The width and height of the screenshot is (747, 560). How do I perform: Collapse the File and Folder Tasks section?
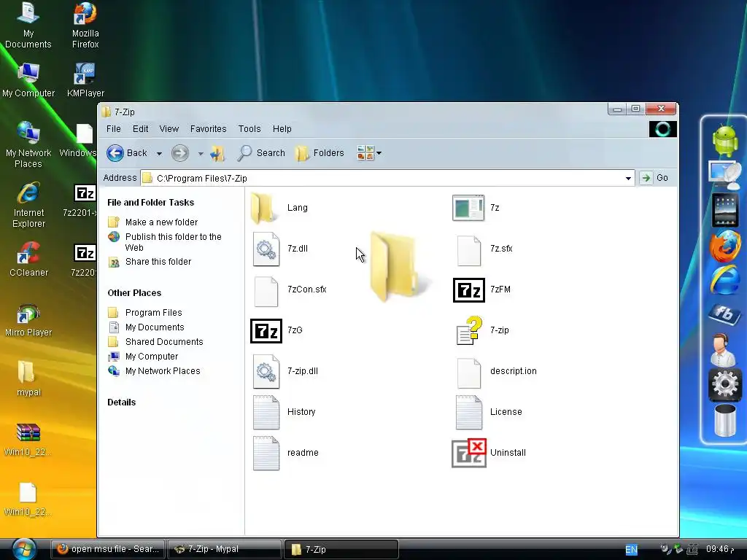coord(150,203)
